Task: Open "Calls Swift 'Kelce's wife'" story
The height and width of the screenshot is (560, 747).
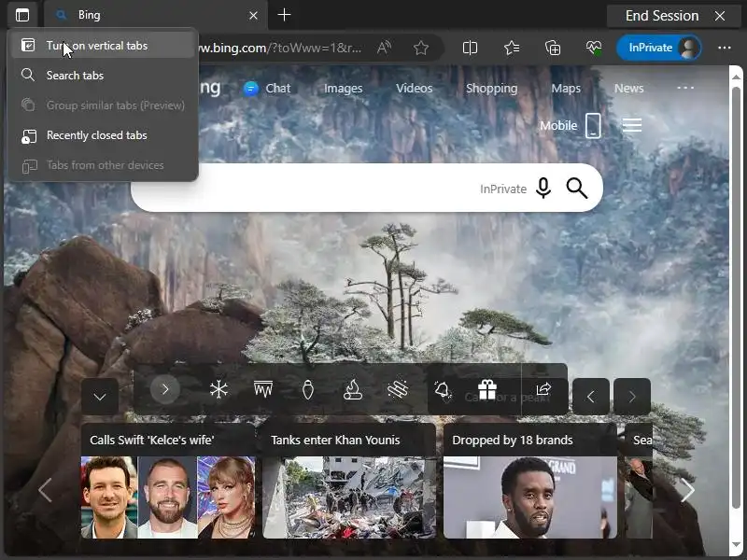Action: (x=168, y=482)
